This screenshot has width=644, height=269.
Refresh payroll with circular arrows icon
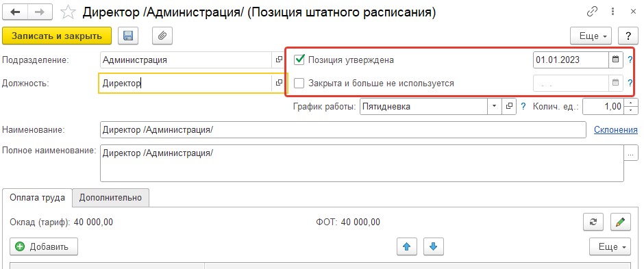pos(593,222)
